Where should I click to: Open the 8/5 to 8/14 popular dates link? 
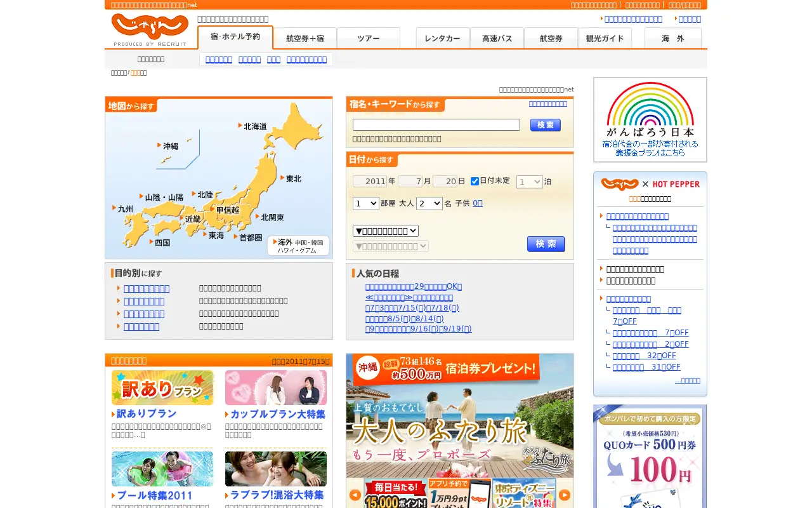[405, 319]
